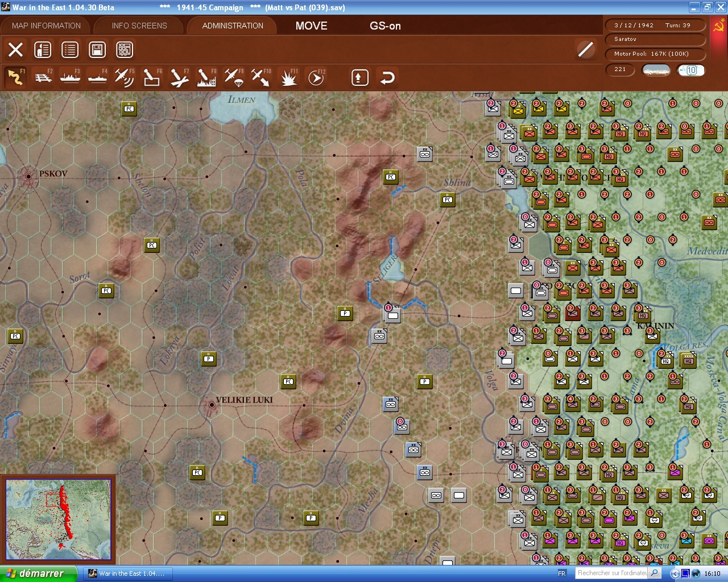
Task: Select the F3 naval transport mode icon
Action: pyautogui.click(x=70, y=77)
